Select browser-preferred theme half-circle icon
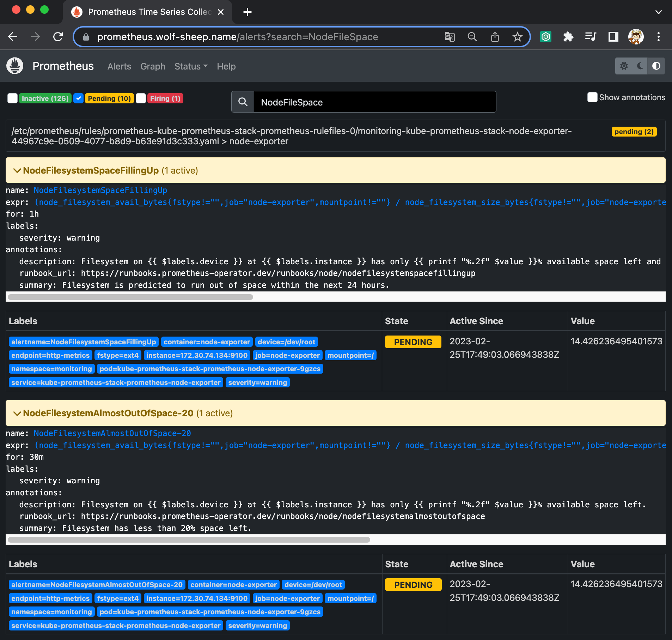672x640 pixels. (x=656, y=66)
